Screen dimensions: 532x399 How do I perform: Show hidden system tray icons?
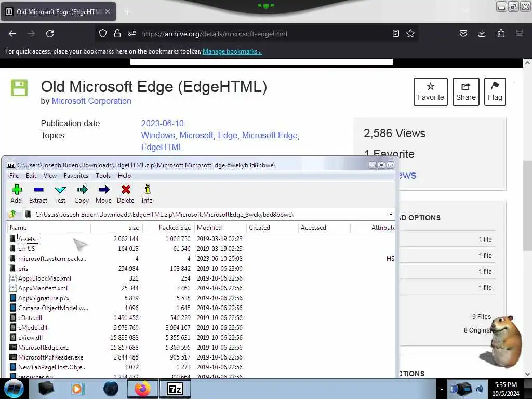[x=442, y=389]
